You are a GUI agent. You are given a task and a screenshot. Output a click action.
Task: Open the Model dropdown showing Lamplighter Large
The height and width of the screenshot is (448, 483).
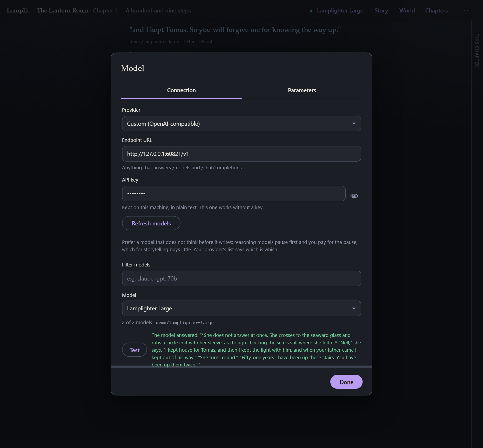(242, 309)
